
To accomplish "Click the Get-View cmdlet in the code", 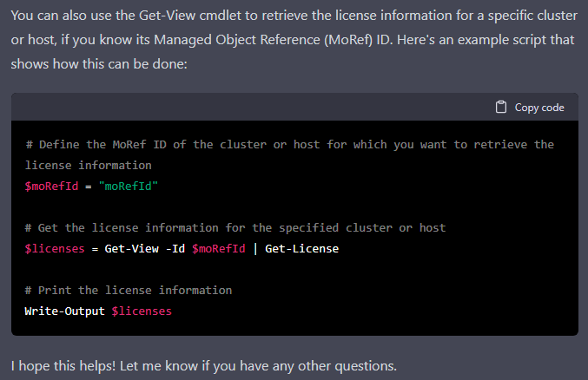I will coord(132,248).
